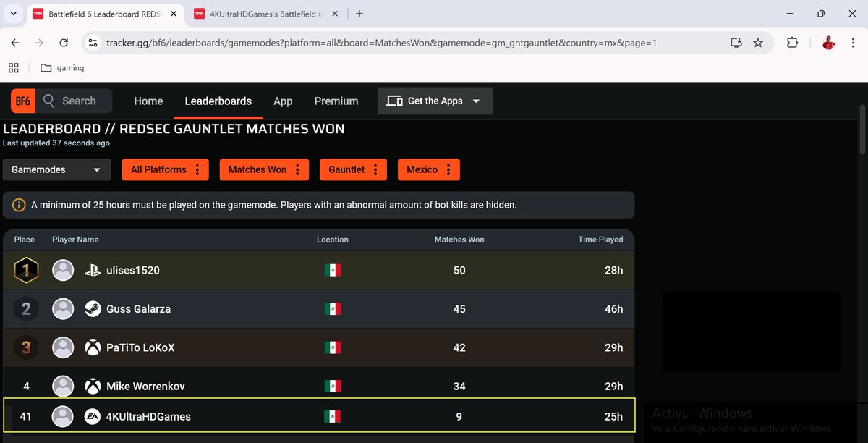Click the avatar of 4KUltraHDGames
868x443 pixels.
(64, 417)
